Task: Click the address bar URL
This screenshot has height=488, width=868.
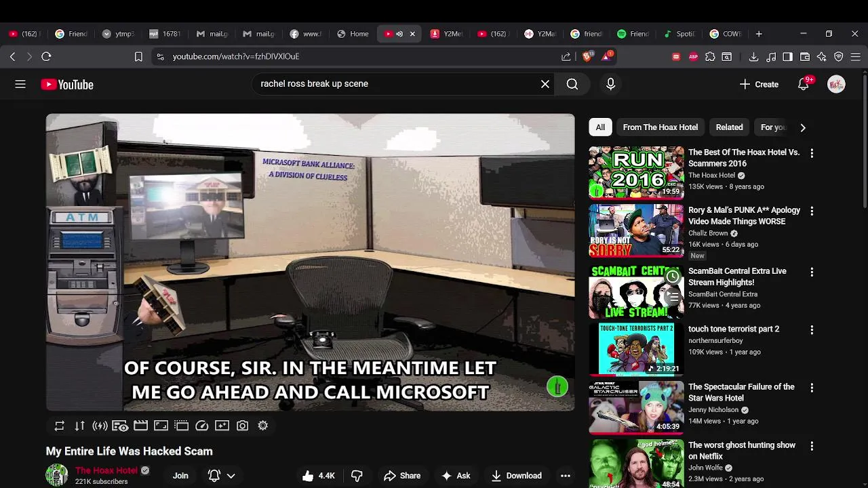Action: [x=235, y=57]
